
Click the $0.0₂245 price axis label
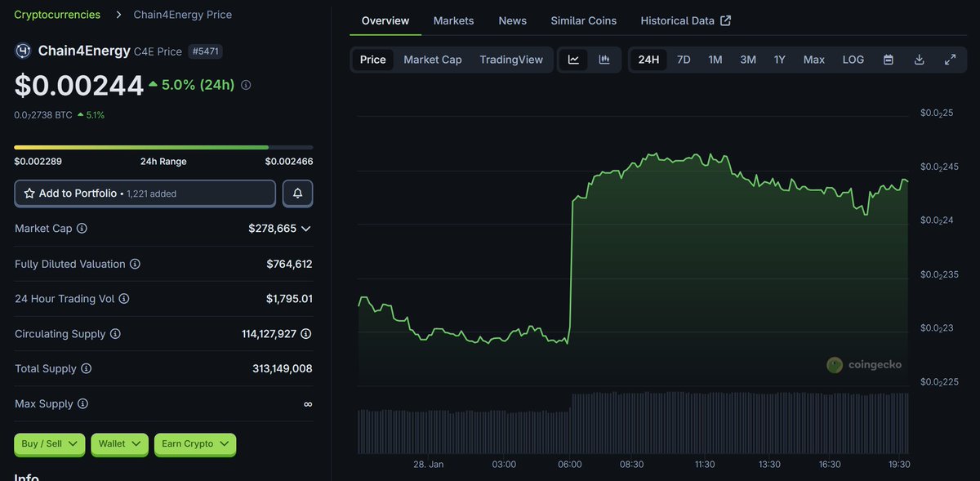point(940,167)
